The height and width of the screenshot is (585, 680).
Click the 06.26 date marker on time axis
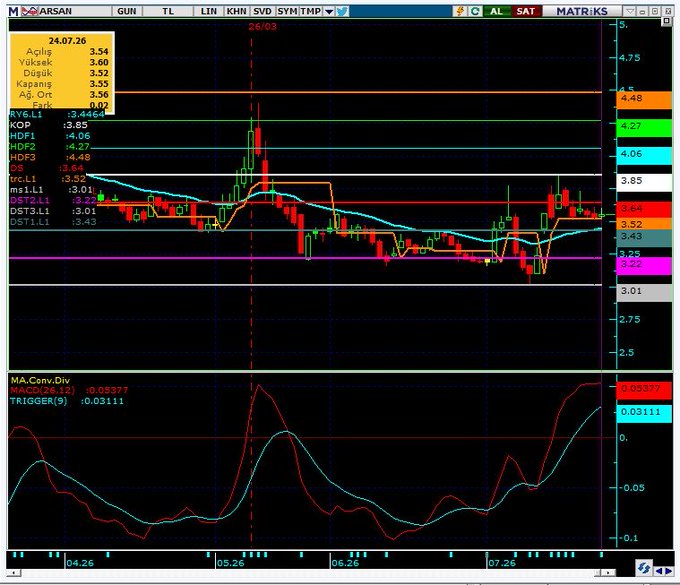[x=345, y=563]
